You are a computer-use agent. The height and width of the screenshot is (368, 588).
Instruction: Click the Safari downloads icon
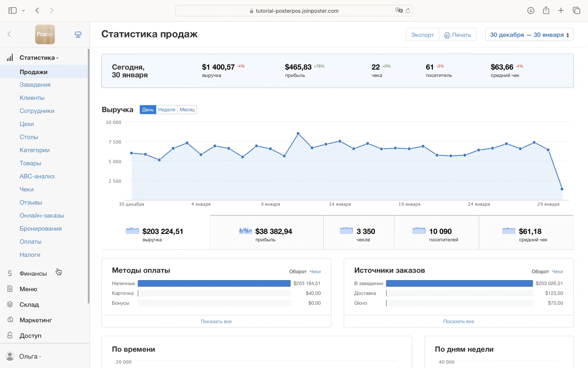pyautogui.click(x=531, y=10)
